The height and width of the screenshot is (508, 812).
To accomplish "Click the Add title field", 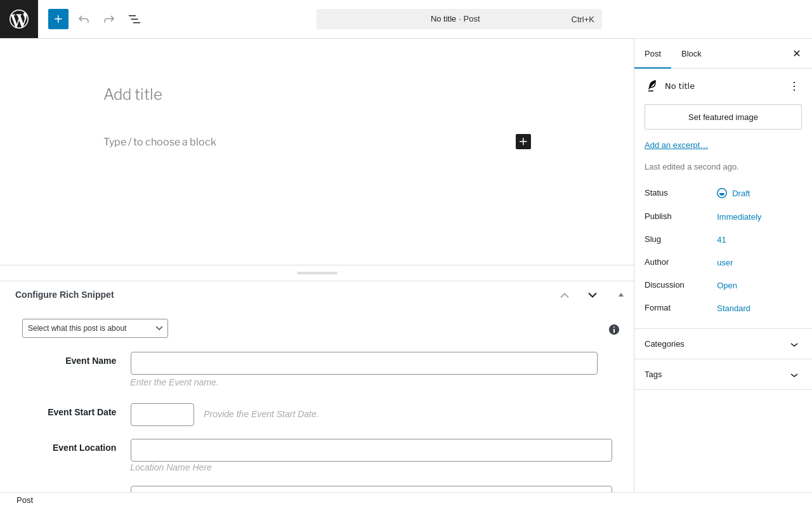I will pos(317,95).
